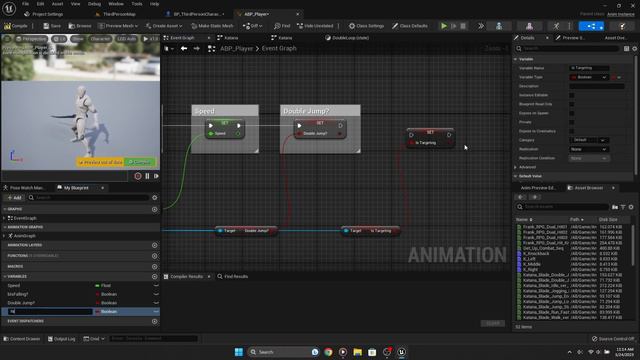Add a new macro with Macros plus icon
640x360 pixels.
coord(155,267)
